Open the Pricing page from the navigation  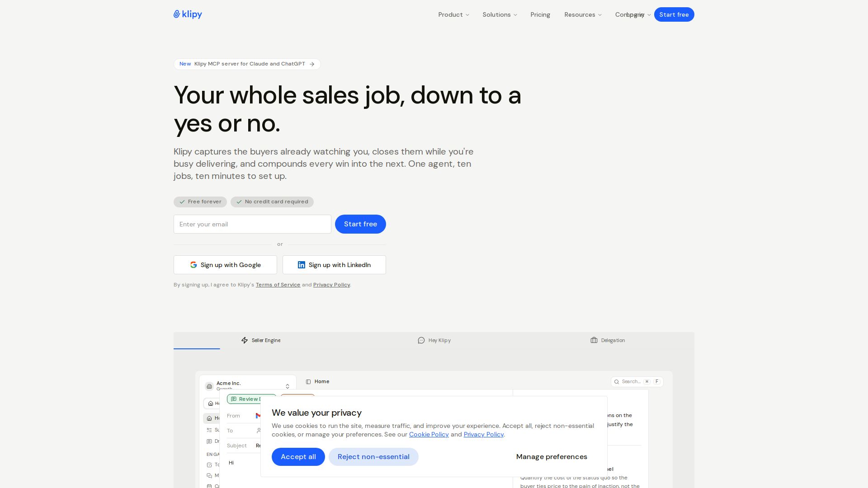click(x=540, y=14)
